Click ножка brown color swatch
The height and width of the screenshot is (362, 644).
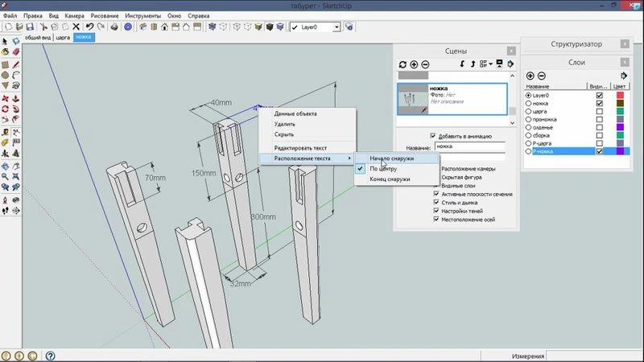click(620, 104)
